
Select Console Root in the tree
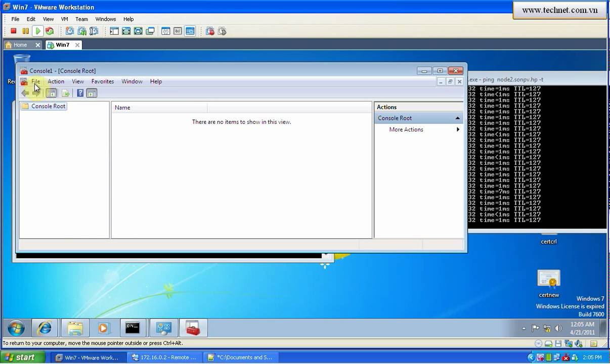click(x=44, y=106)
